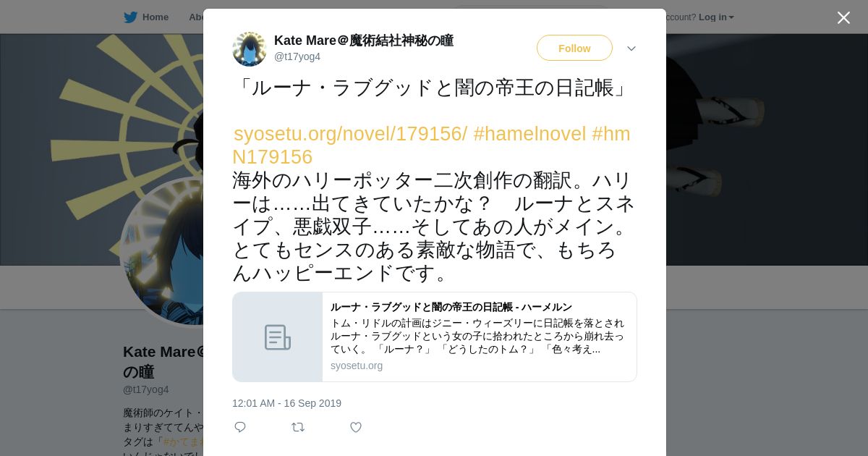Open link card title ルーナ・ラブグッド
Viewport: 868px width, 456px height.
pyautogui.click(x=451, y=307)
